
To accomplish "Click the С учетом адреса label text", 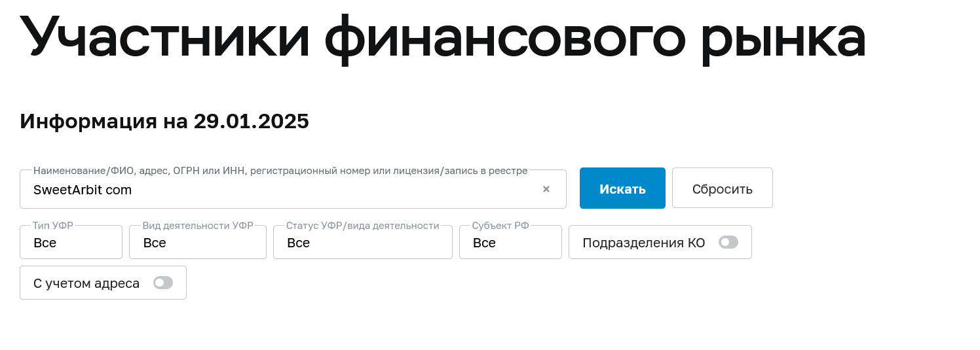I will click(x=86, y=283).
